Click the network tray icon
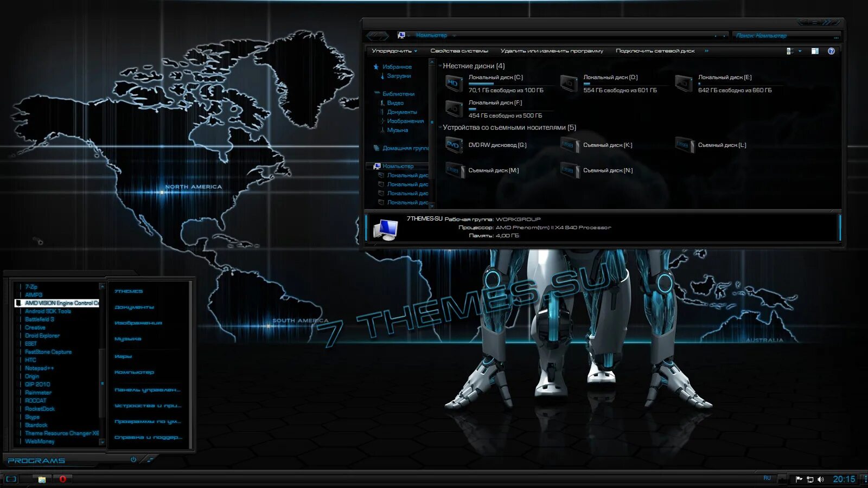 pyautogui.click(x=810, y=479)
